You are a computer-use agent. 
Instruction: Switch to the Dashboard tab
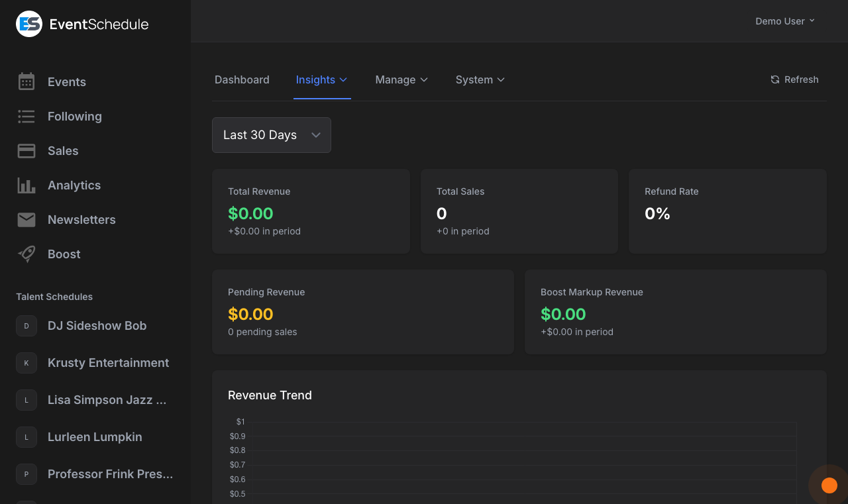pos(242,79)
